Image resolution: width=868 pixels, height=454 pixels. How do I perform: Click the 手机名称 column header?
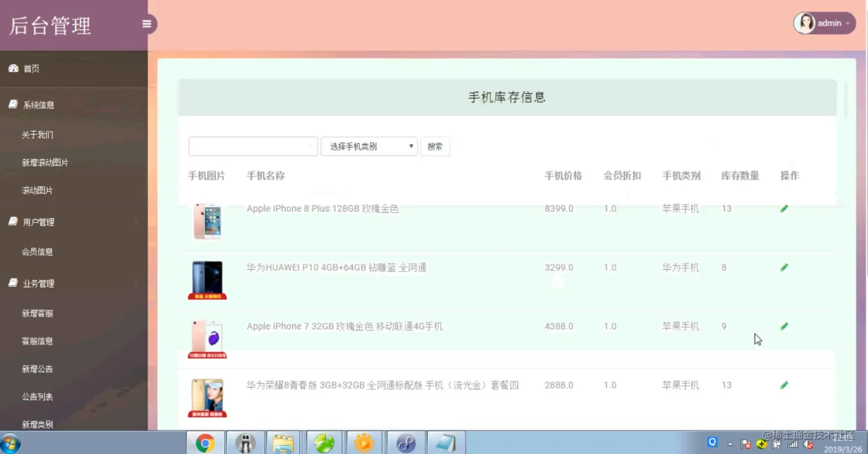[x=266, y=176]
